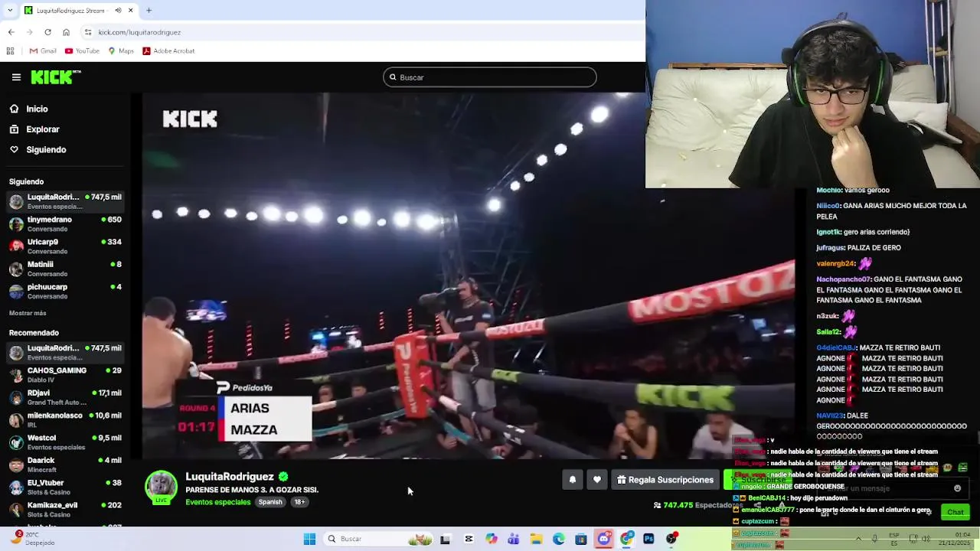Screen dimensions: 980x551
Task: Open pichuucarp channel from followed list
Action: point(65,291)
